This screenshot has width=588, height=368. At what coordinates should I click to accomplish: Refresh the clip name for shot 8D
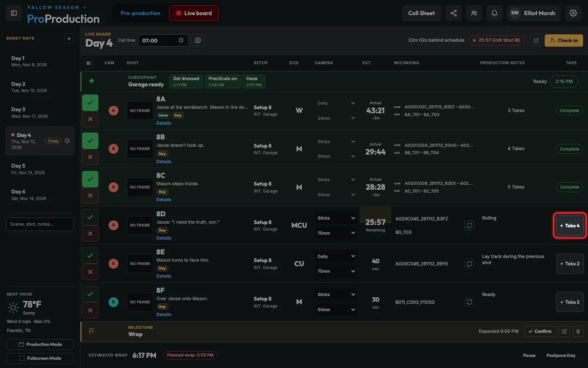coord(469,225)
